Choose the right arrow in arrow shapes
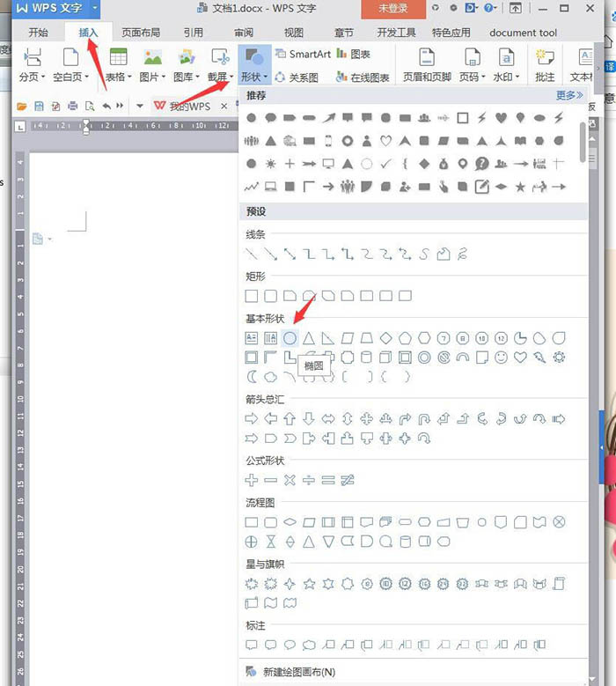The image size is (616, 686). (252, 418)
